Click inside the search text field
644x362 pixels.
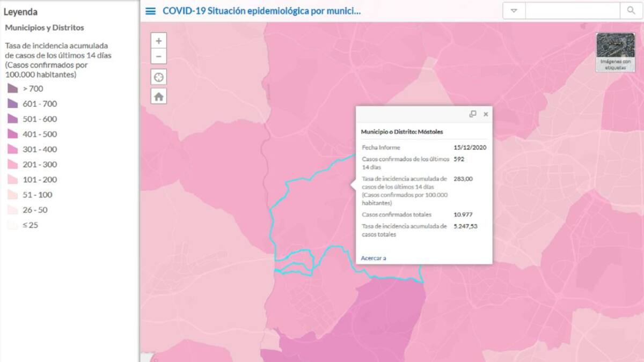click(572, 11)
